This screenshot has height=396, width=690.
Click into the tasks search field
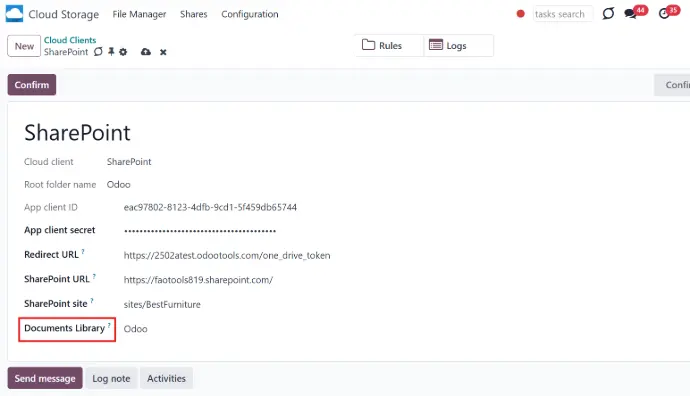(562, 14)
